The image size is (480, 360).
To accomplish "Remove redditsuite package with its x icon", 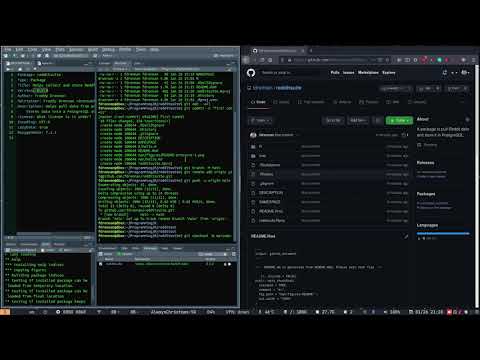I will tap(230, 264).
